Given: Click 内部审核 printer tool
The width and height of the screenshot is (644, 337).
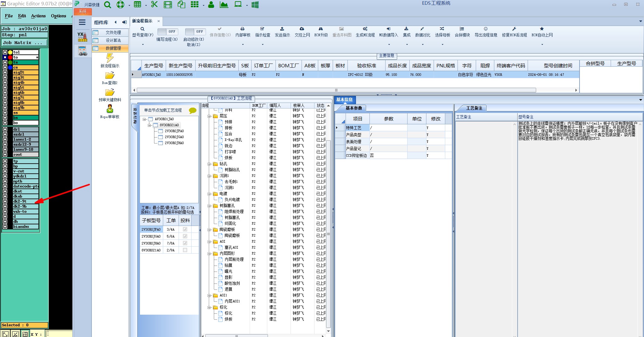Looking at the screenshot, I should click(243, 32).
